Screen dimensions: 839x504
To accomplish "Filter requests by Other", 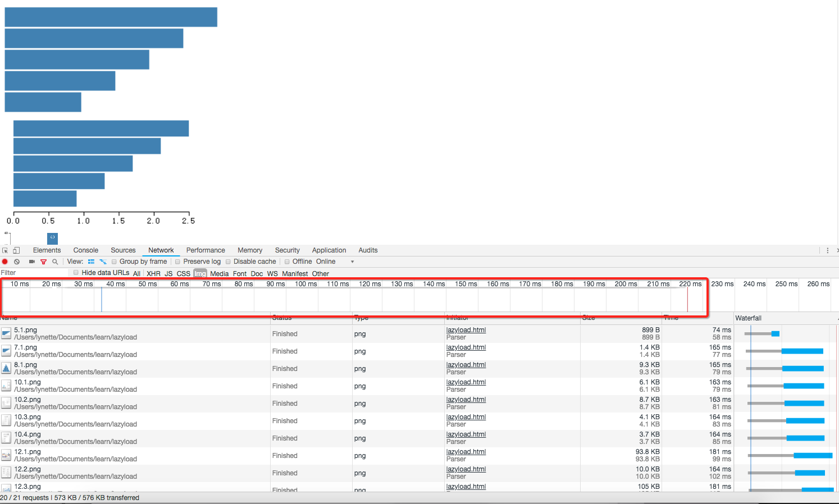I will click(321, 274).
